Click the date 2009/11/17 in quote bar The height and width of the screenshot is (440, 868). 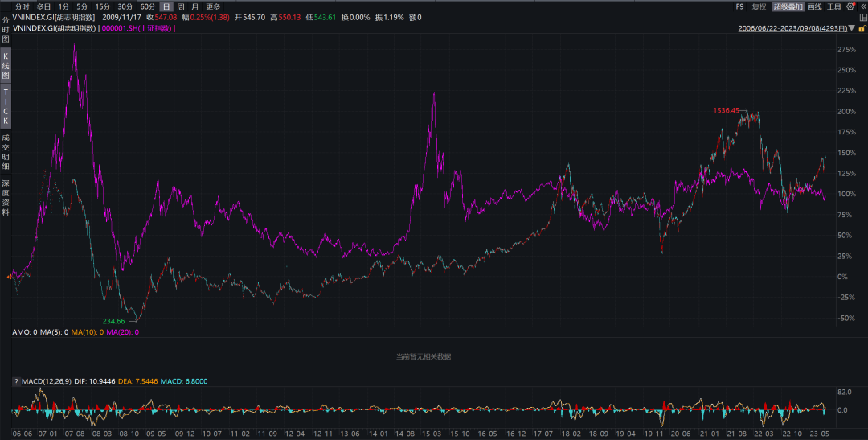pos(122,17)
